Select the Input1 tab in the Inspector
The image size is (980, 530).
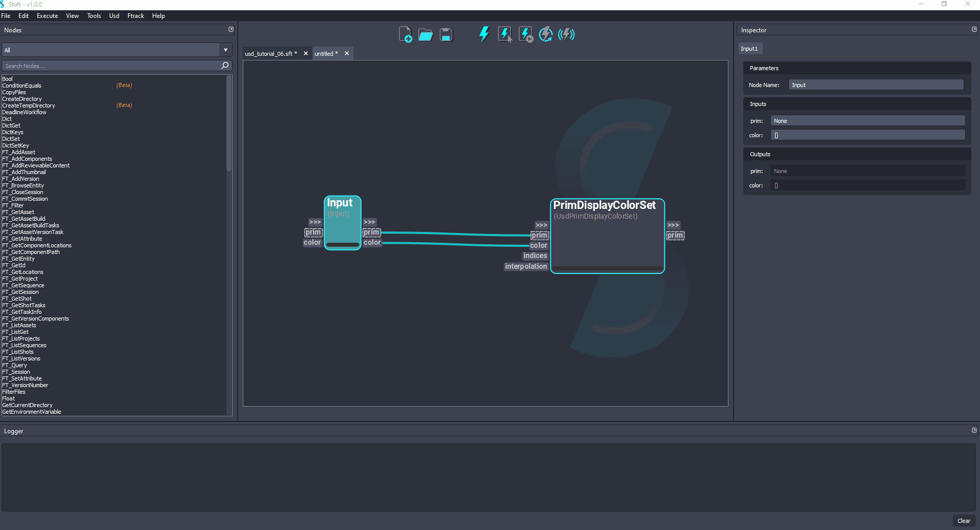pyautogui.click(x=750, y=48)
